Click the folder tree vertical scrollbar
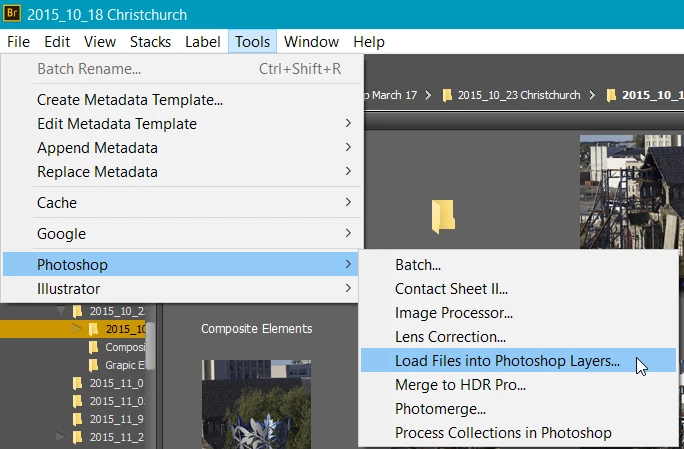The width and height of the screenshot is (684, 449). tap(150, 346)
